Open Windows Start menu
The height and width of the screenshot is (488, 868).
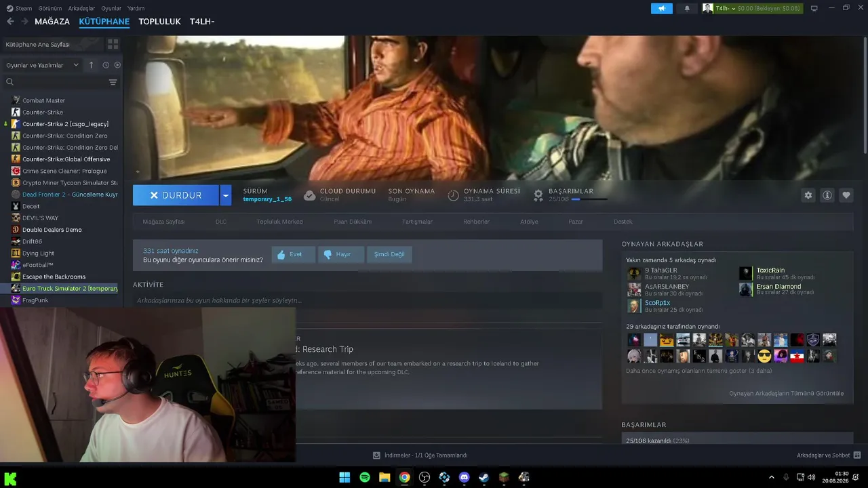click(x=344, y=477)
